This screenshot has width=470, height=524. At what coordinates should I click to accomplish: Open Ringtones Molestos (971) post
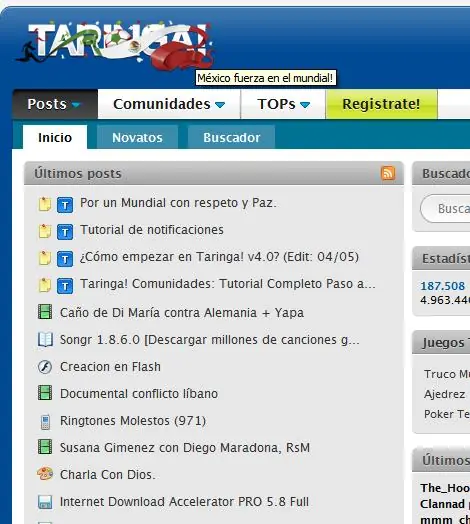point(133,421)
